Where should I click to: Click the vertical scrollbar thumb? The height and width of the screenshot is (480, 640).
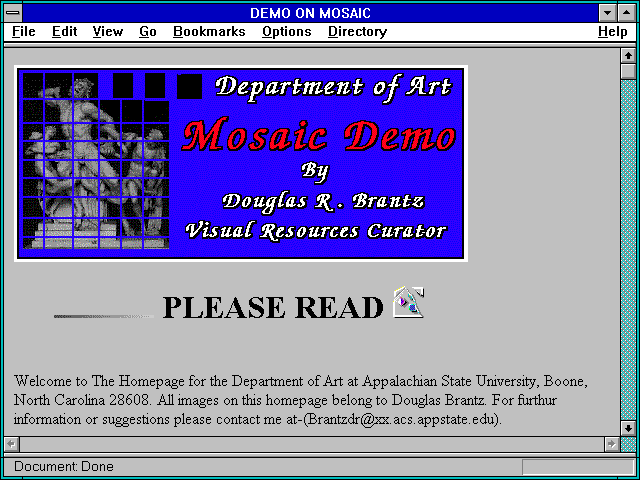(x=628, y=71)
